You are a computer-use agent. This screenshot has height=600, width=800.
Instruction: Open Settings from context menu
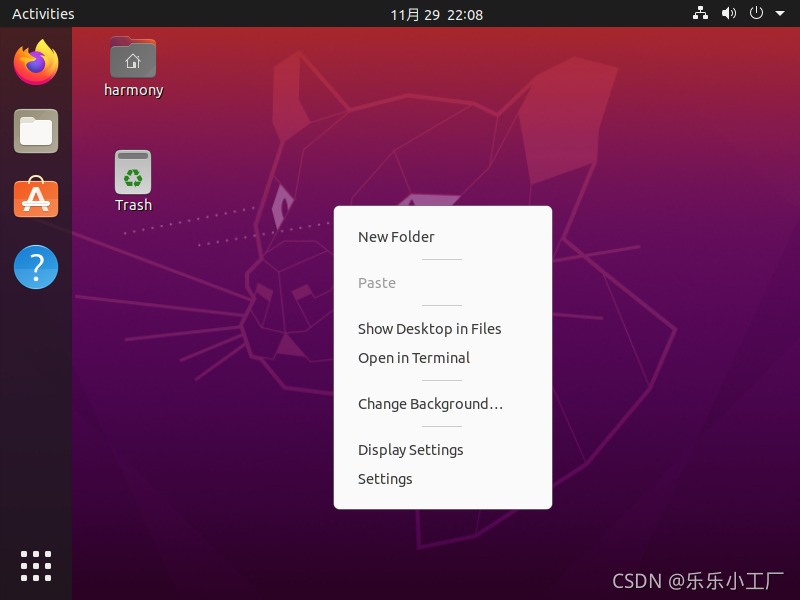[443, 479]
